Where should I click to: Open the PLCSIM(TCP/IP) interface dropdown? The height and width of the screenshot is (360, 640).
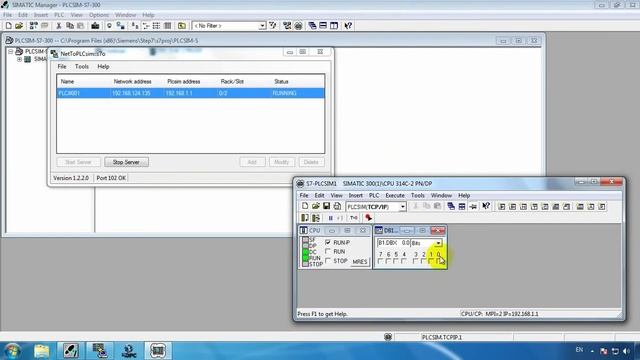[x=402, y=207]
